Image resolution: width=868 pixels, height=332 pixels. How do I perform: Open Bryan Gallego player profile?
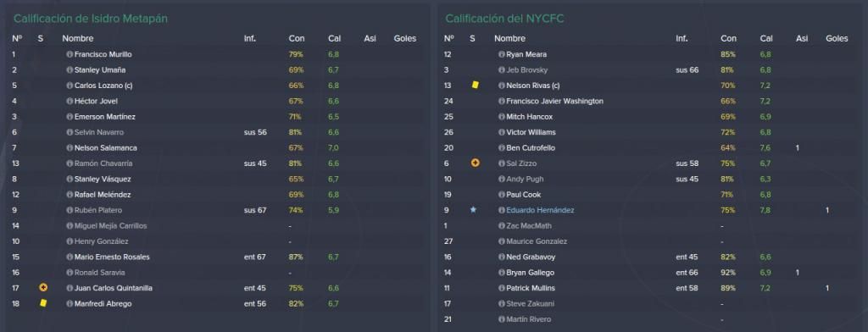(530, 273)
